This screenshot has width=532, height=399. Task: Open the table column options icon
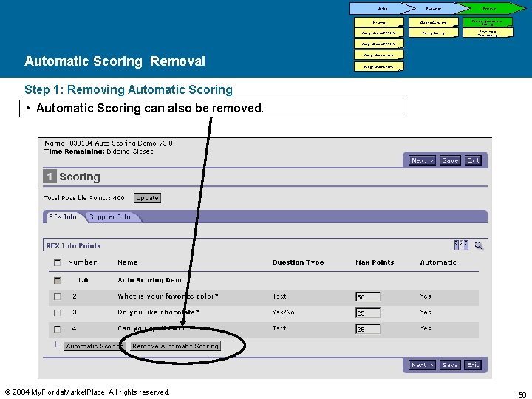(461, 245)
